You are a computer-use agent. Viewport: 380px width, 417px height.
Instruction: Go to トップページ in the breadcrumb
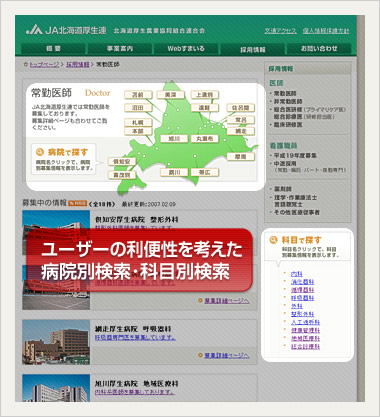tap(44, 64)
